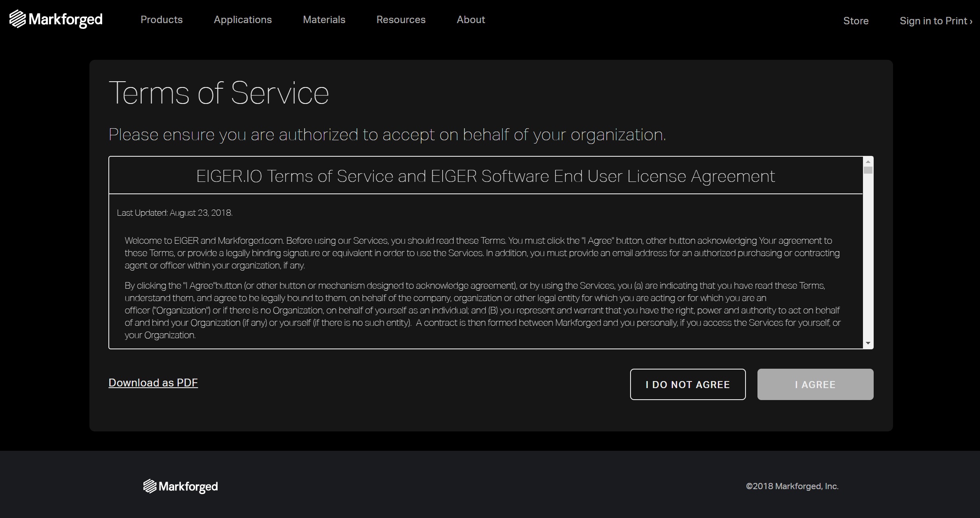The image size is (980, 518).
Task: Open the Products menu
Action: (x=162, y=19)
